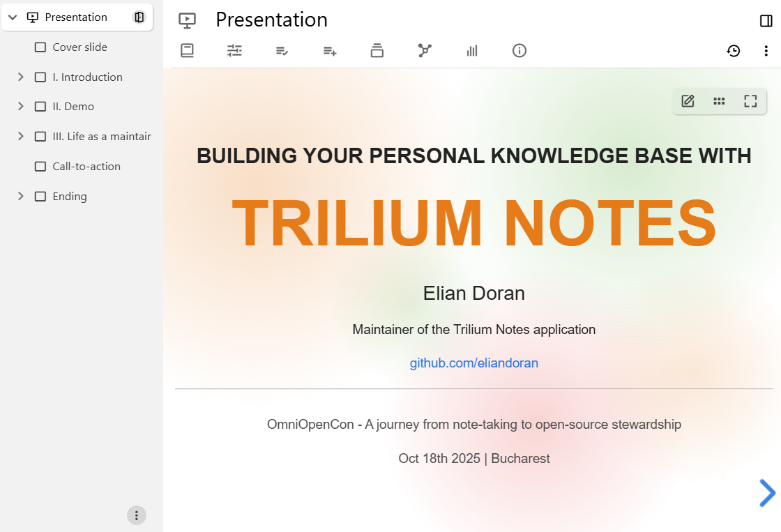
Task: Open slide overview grid icon
Action: pos(719,101)
